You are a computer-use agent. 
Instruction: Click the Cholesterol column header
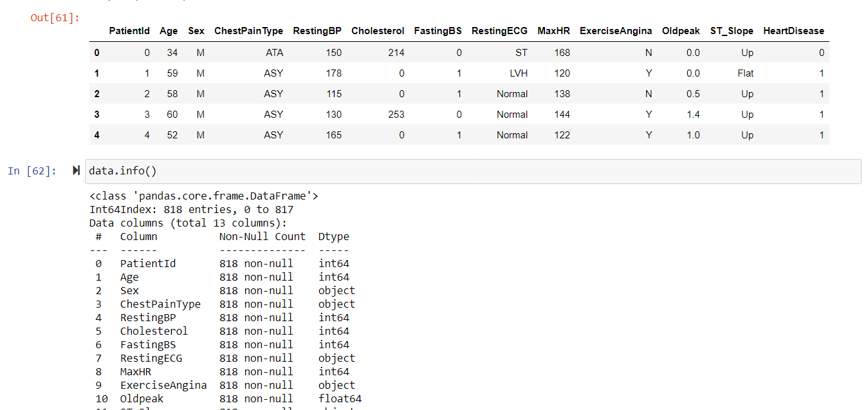point(378,30)
